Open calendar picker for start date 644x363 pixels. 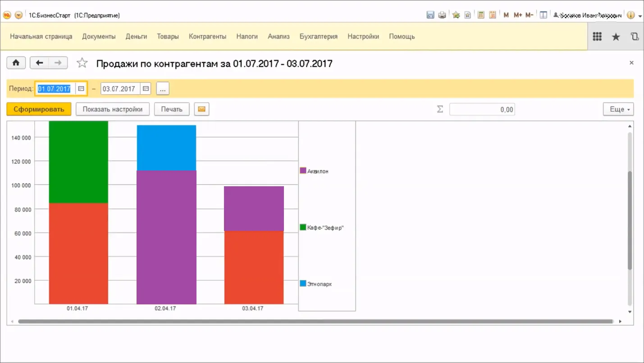[81, 89]
